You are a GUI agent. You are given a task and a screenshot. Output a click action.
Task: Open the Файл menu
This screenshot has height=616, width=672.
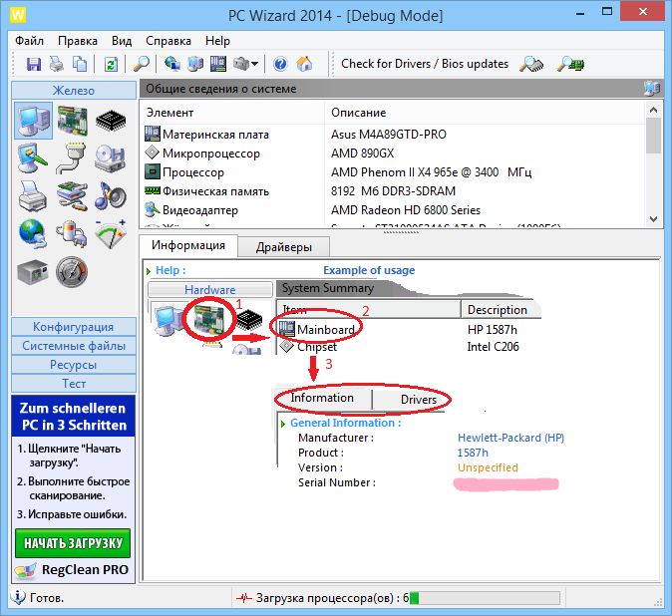[29, 41]
